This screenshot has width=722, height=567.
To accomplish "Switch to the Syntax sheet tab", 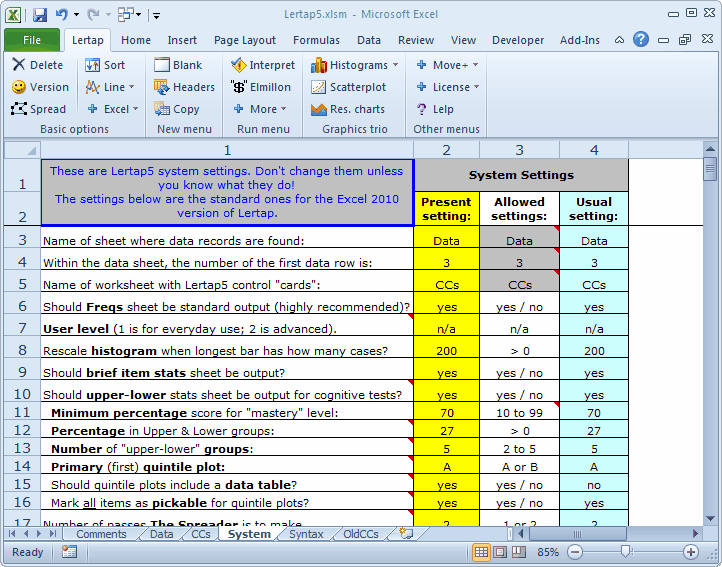I will point(306,534).
